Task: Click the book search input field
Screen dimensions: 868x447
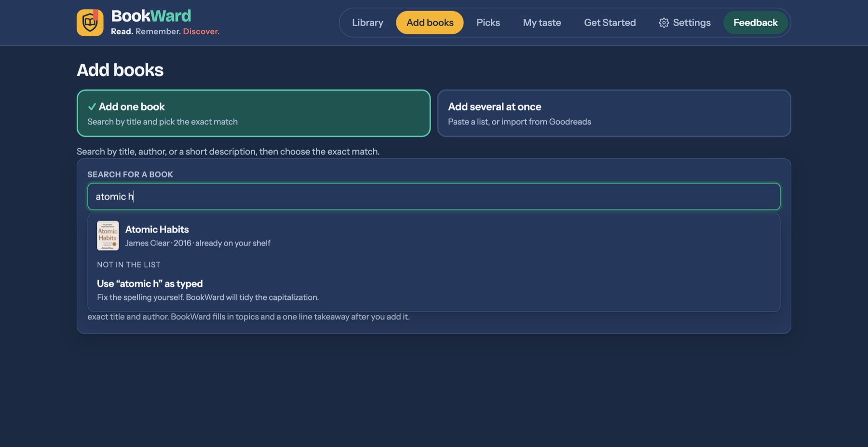Action: (434, 196)
